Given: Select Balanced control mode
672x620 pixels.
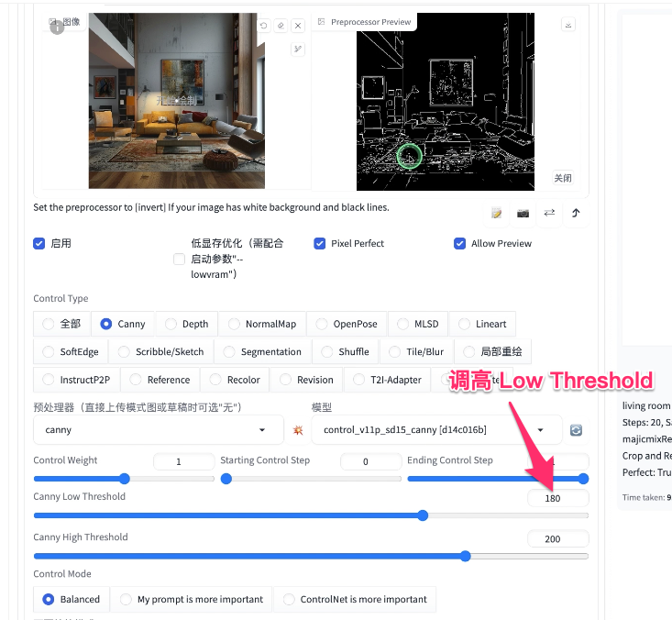Looking at the screenshot, I should coord(72,599).
